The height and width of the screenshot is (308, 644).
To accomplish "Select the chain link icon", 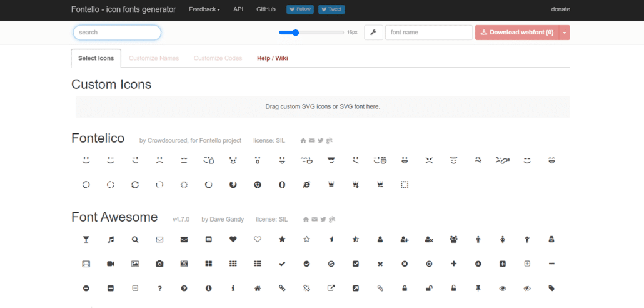I will 282,289.
